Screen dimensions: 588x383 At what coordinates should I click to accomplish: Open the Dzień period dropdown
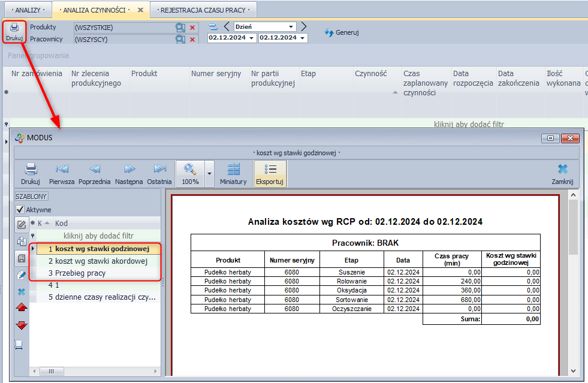pos(291,27)
